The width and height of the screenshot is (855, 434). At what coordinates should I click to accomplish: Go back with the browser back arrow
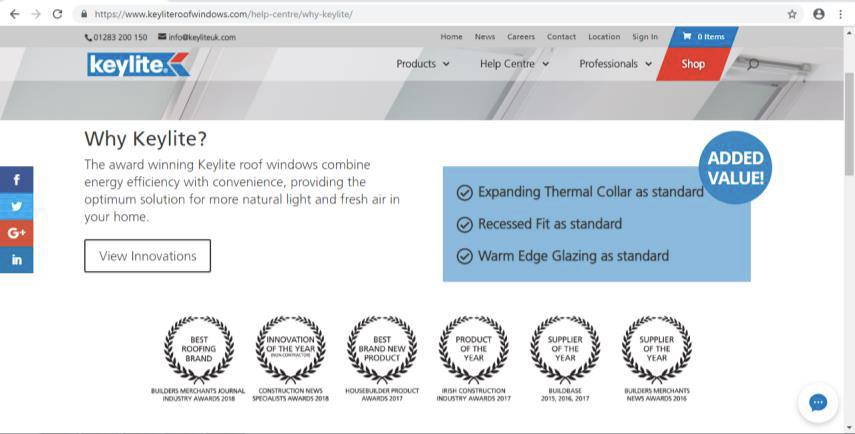pyautogui.click(x=15, y=14)
